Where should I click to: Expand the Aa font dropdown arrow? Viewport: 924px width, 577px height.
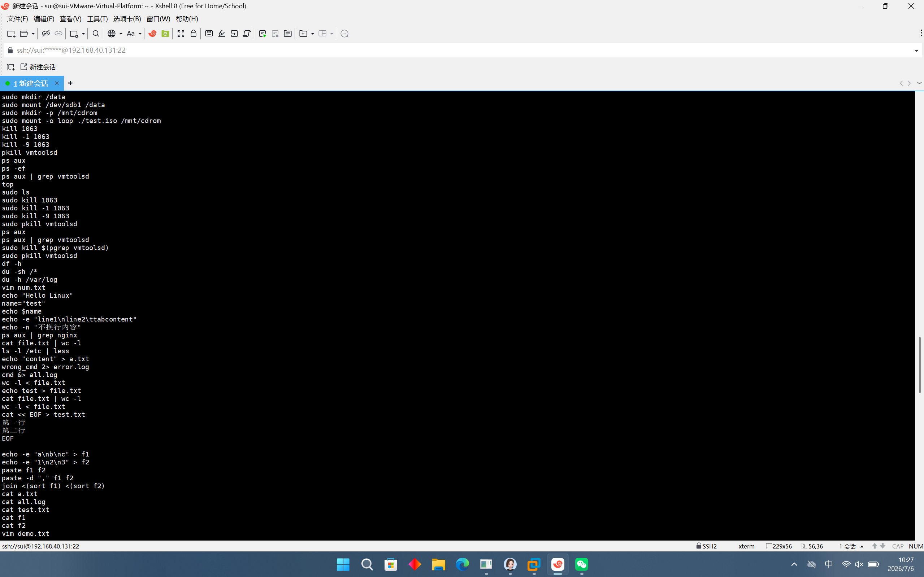[x=140, y=34]
